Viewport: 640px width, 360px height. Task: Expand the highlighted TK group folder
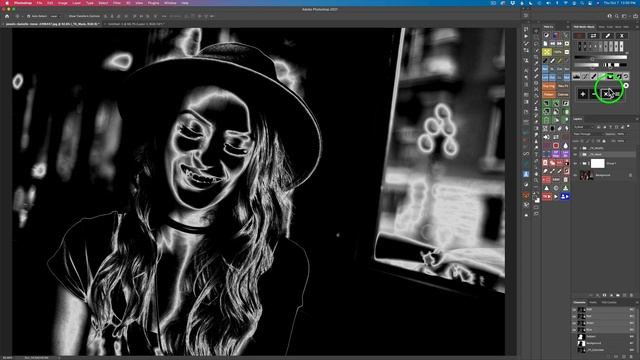point(580,154)
